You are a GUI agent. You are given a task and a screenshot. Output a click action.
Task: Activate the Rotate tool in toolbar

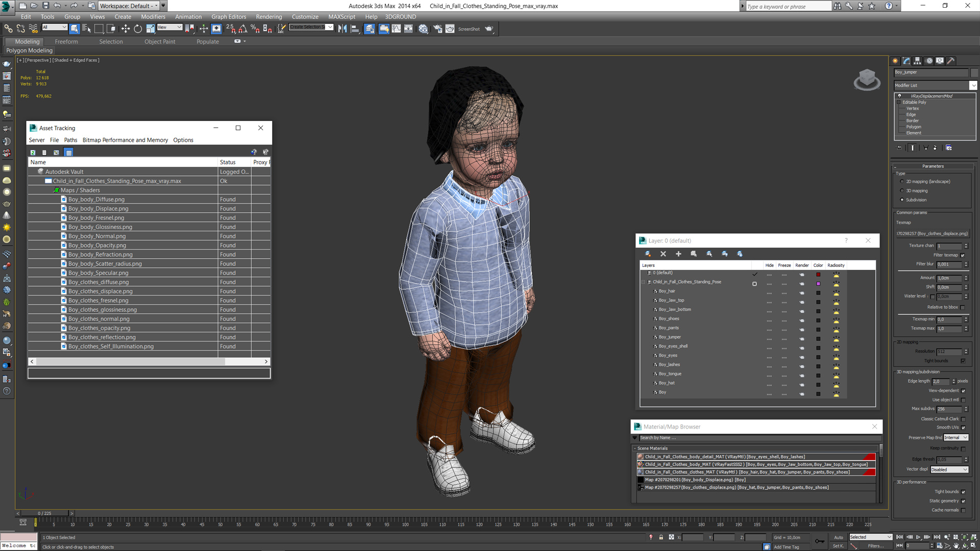[x=138, y=29]
